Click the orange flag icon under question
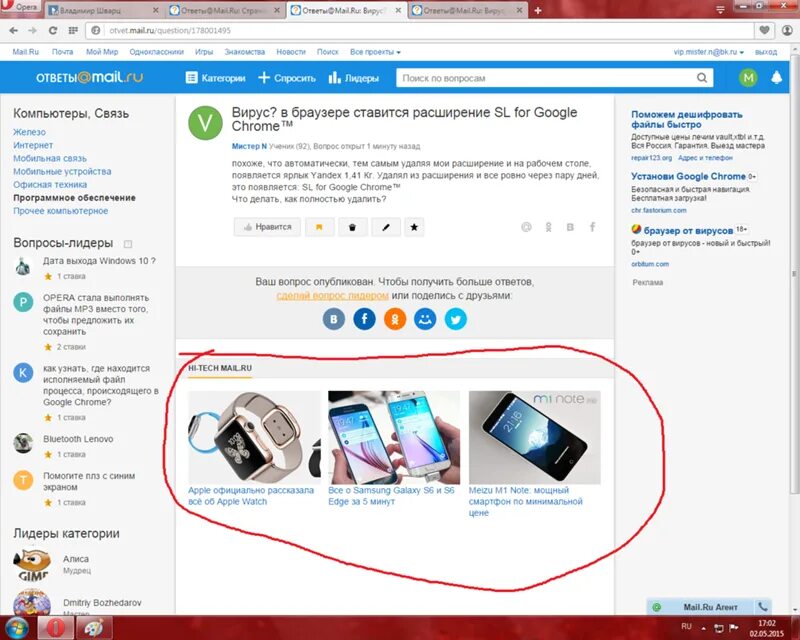800x640 pixels. [319, 227]
